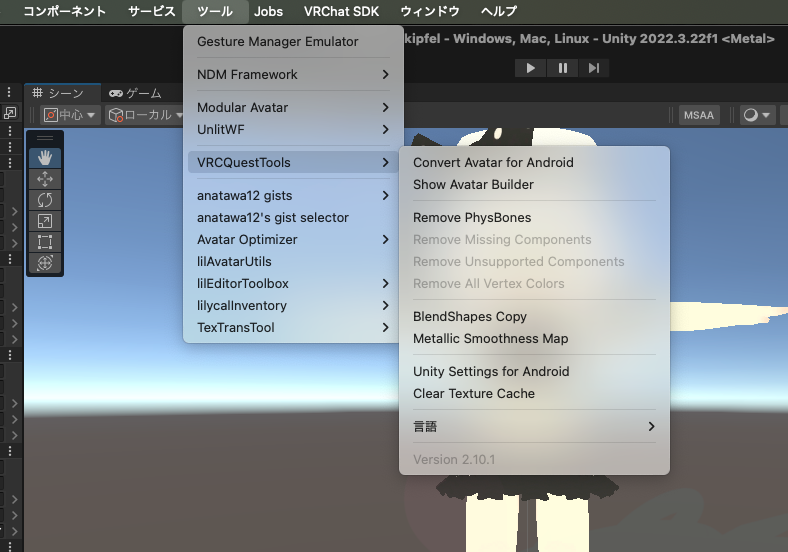This screenshot has width=788, height=552.
Task: Launch Gesture Manager Emulator
Action: (293, 41)
